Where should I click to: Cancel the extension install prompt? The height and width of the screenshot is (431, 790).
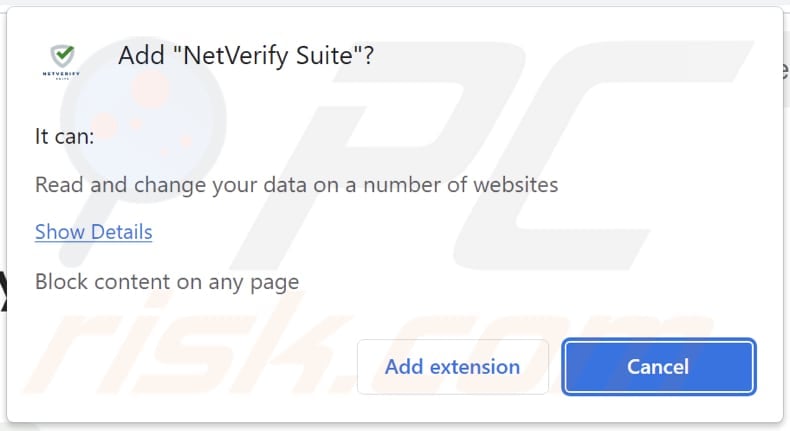point(658,367)
